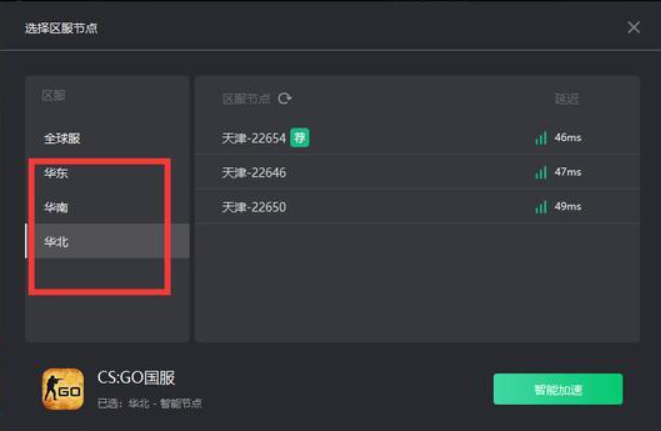This screenshot has height=431, width=661.
Task: Choose node 天津-22650
Action: pyautogui.click(x=417, y=207)
